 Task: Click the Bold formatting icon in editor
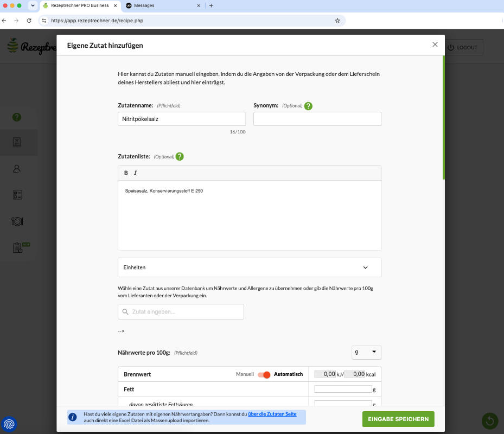pyautogui.click(x=126, y=173)
